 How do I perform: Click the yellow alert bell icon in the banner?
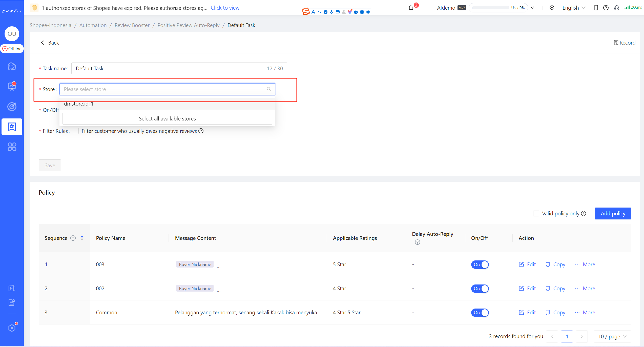pos(34,8)
